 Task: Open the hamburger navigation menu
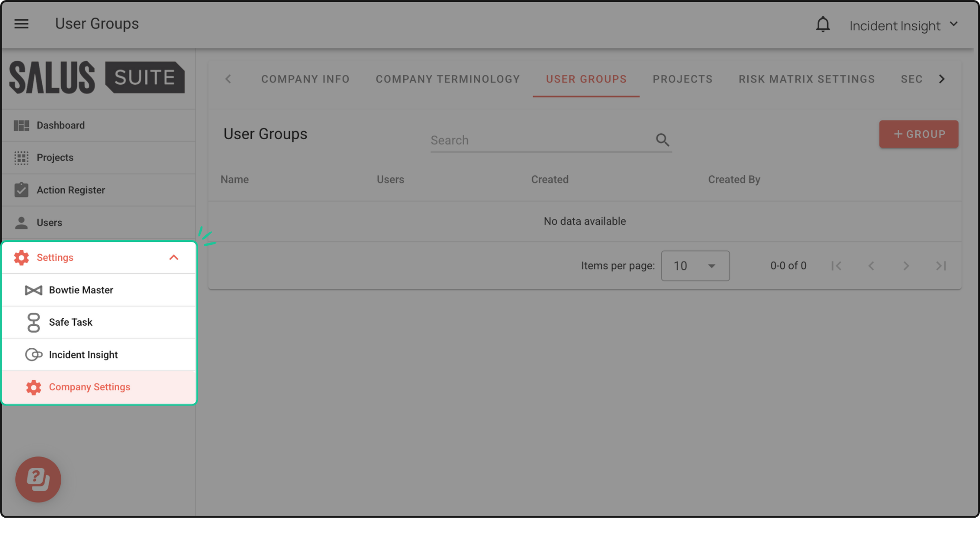pyautogui.click(x=21, y=24)
